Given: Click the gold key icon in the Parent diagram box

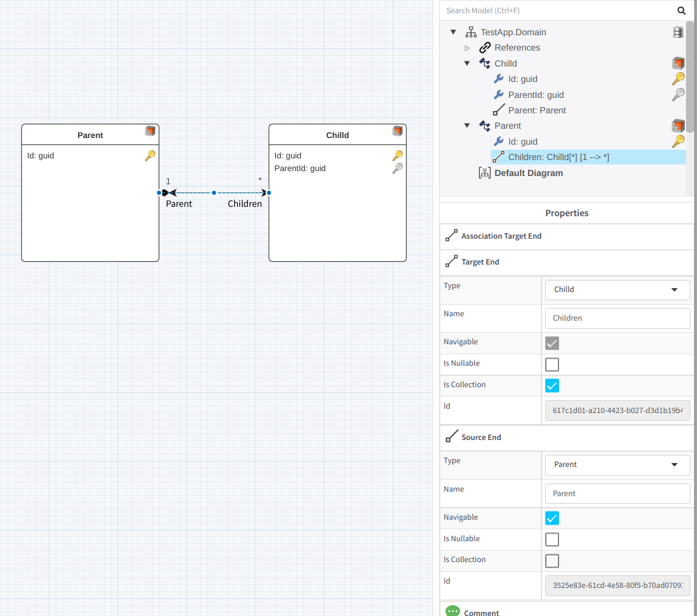Looking at the screenshot, I should [150, 156].
